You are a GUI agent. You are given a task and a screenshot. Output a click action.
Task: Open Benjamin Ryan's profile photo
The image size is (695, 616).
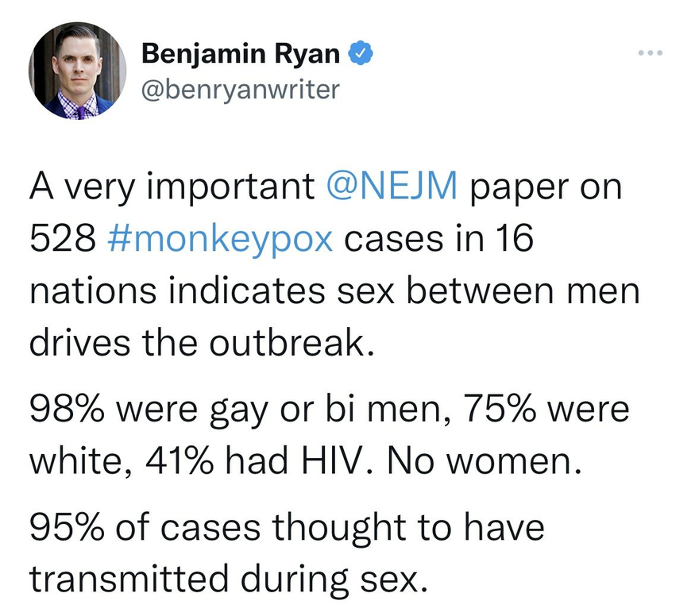pyautogui.click(x=78, y=71)
